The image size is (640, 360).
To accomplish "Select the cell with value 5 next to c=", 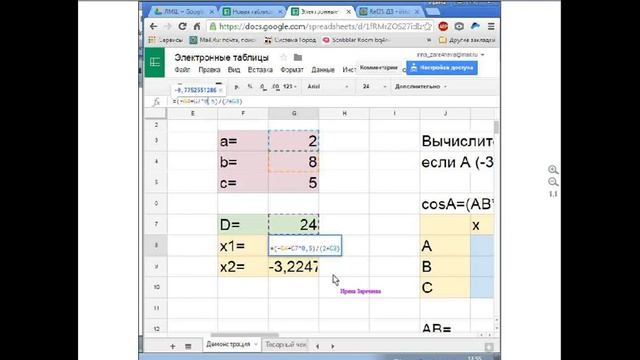I will click(293, 183).
